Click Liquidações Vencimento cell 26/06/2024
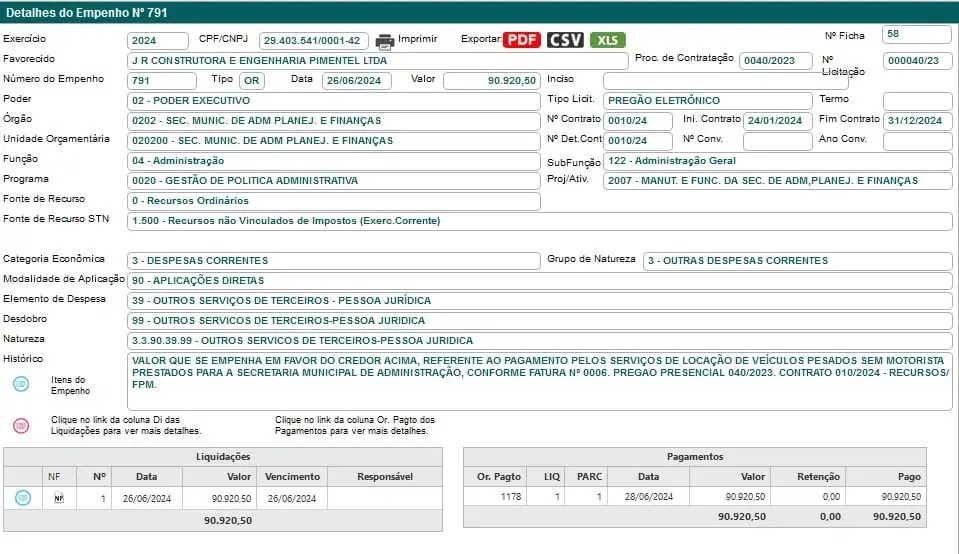The width and height of the screenshot is (959, 554). (x=292, y=498)
